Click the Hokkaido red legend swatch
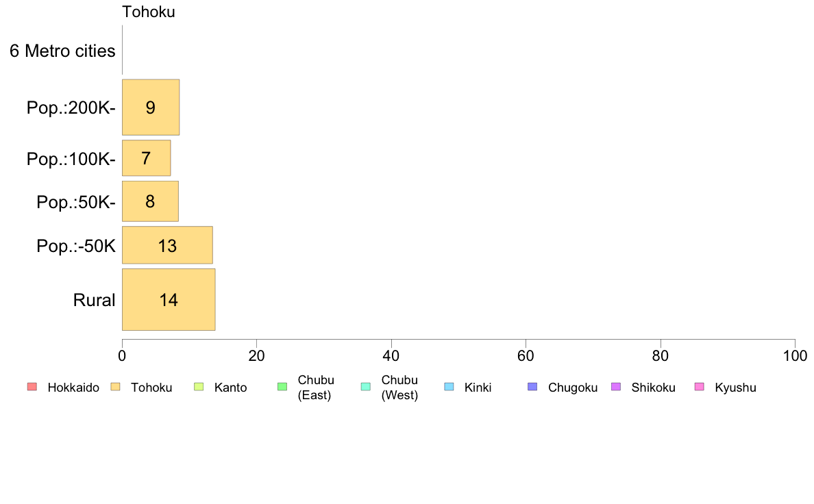 (x=32, y=387)
